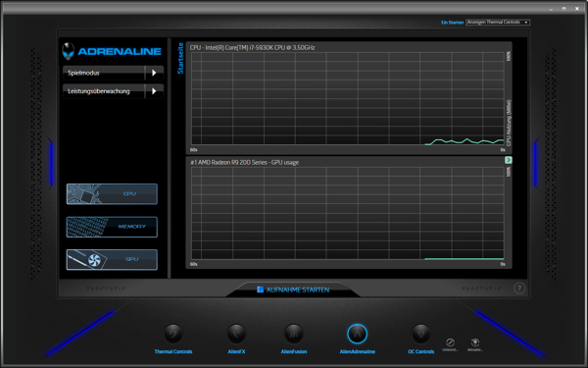Click the CPU Intel Core i7-5930K graph title
The height and width of the screenshot is (368, 588).
(252, 48)
